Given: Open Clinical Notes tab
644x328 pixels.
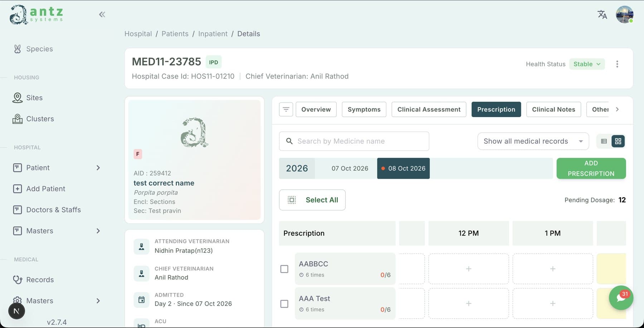Looking at the screenshot, I should 553,109.
